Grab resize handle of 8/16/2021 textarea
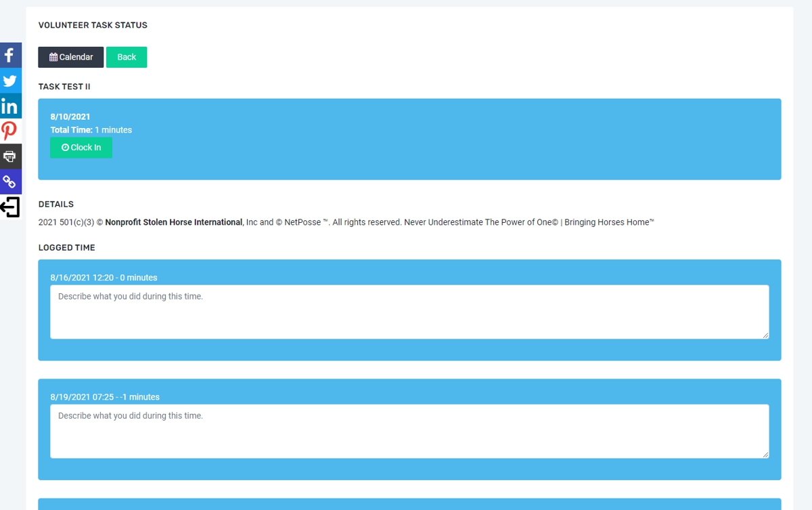The image size is (812, 510). click(765, 335)
